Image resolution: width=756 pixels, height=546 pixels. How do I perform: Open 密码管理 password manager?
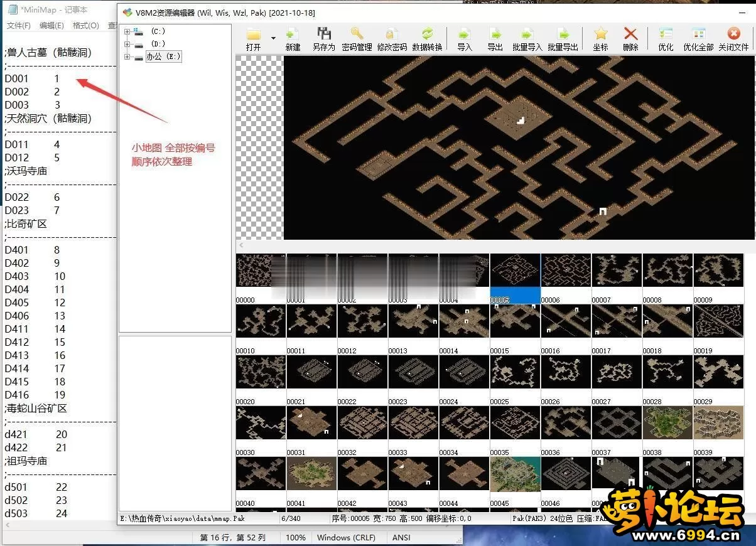click(x=357, y=39)
